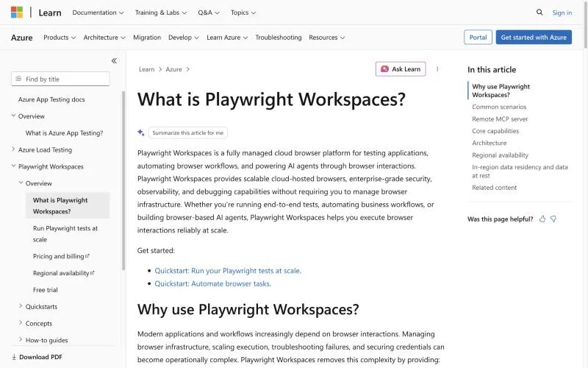This screenshot has height=368, width=588.
Task: Jump to Architecture section in article outline
Action: coord(489,143)
